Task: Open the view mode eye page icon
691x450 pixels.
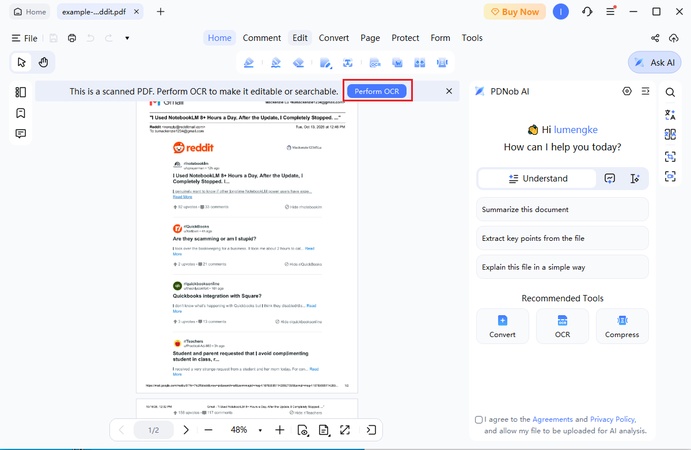Action: 303,430
